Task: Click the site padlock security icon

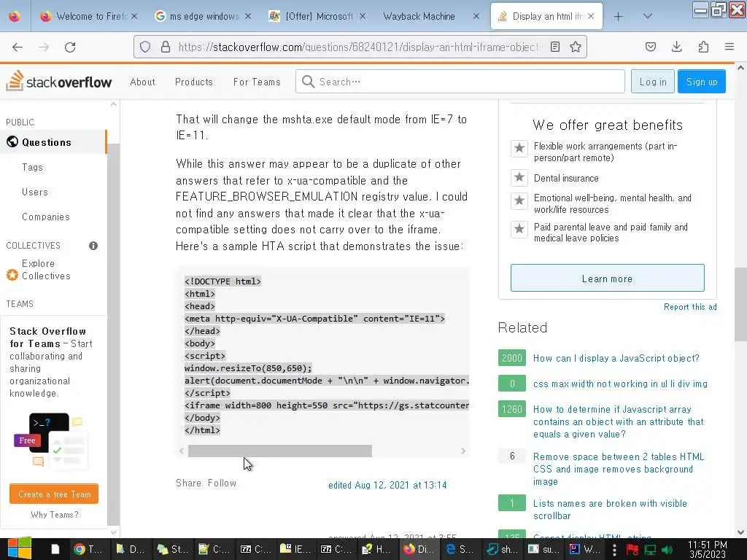Action: pyautogui.click(x=166, y=47)
